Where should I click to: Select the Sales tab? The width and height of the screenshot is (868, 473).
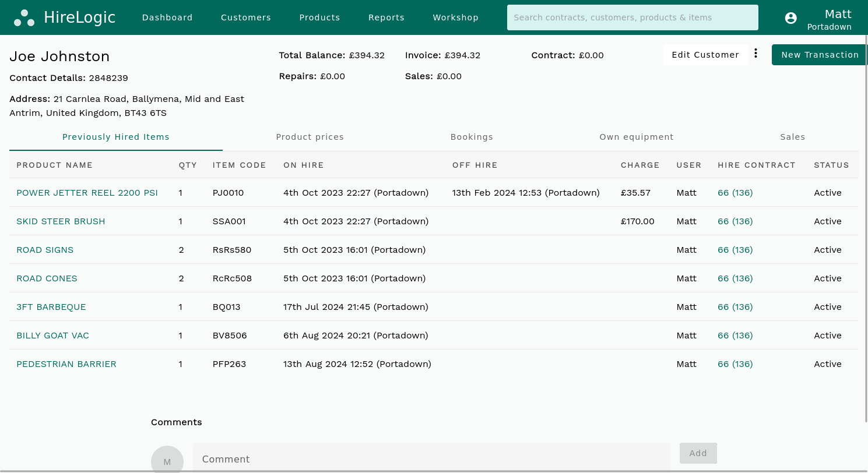[x=792, y=137]
